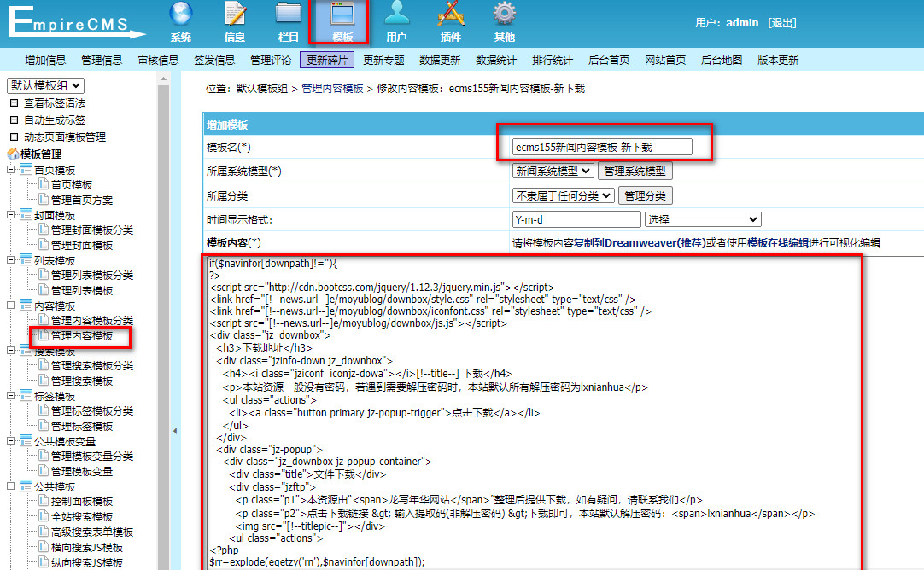Collapse the 公共模板变量 tree node
924x570 pixels.
(10, 440)
